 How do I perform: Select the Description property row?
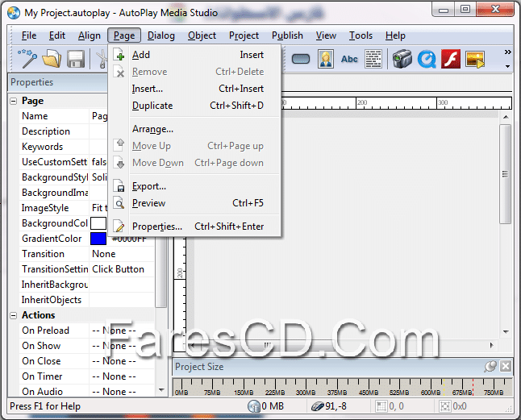coord(63,131)
